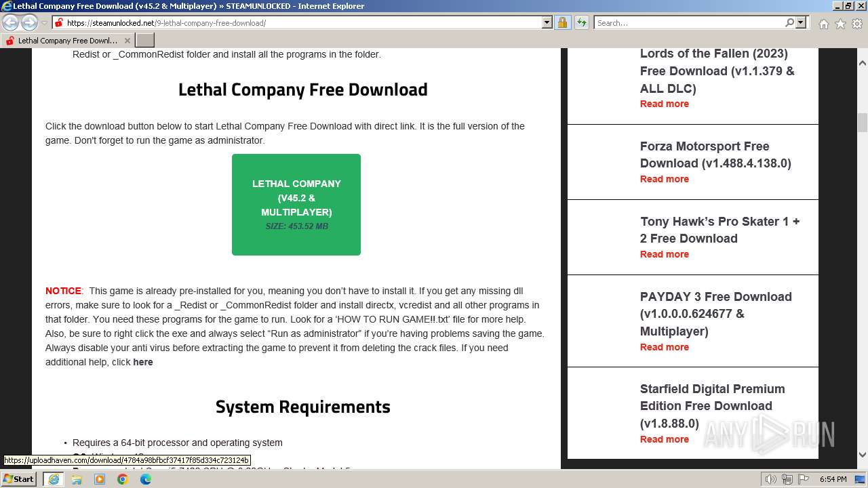Open the Tools gear icon
This screenshot has height=488, width=868.
click(x=856, y=24)
